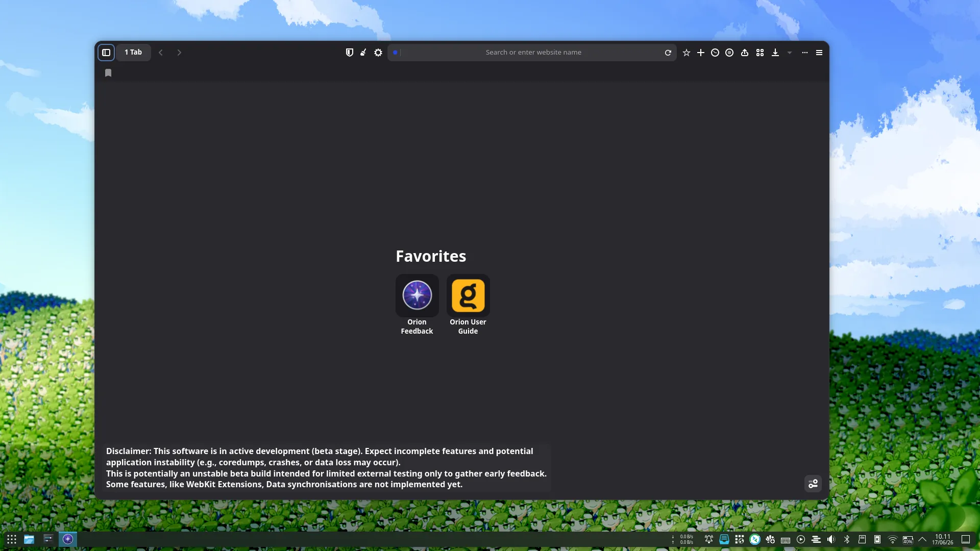Image resolution: width=980 pixels, height=551 pixels.
Task: Select the Orion browser taskbar entry
Action: 68,539
